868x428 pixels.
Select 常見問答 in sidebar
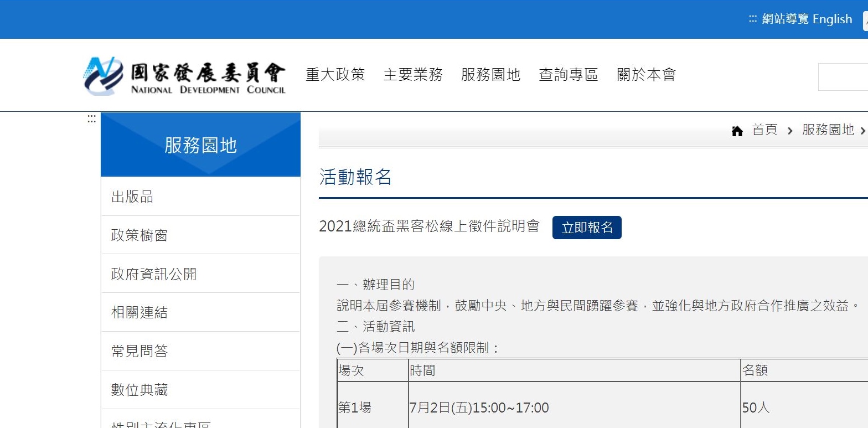click(200, 351)
